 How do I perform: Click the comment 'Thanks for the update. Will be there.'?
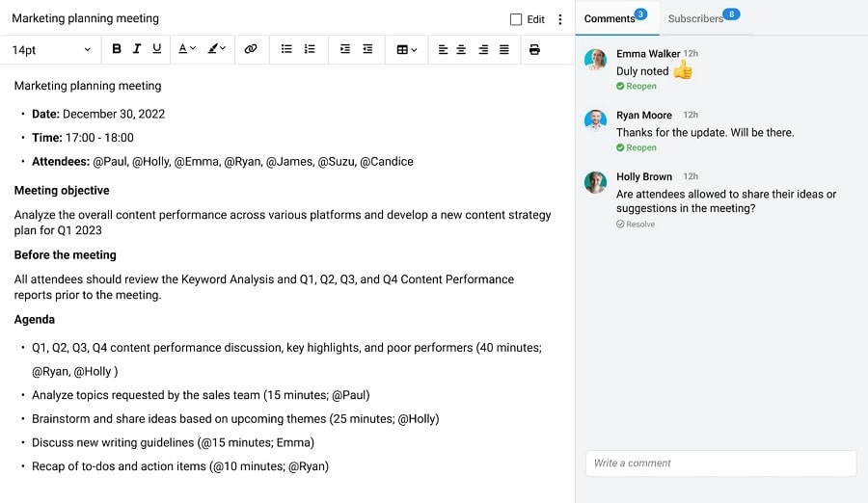pyautogui.click(x=705, y=133)
